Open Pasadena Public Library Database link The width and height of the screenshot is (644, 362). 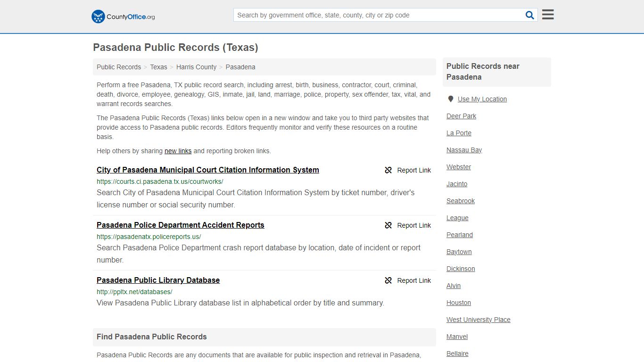[x=158, y=280]
